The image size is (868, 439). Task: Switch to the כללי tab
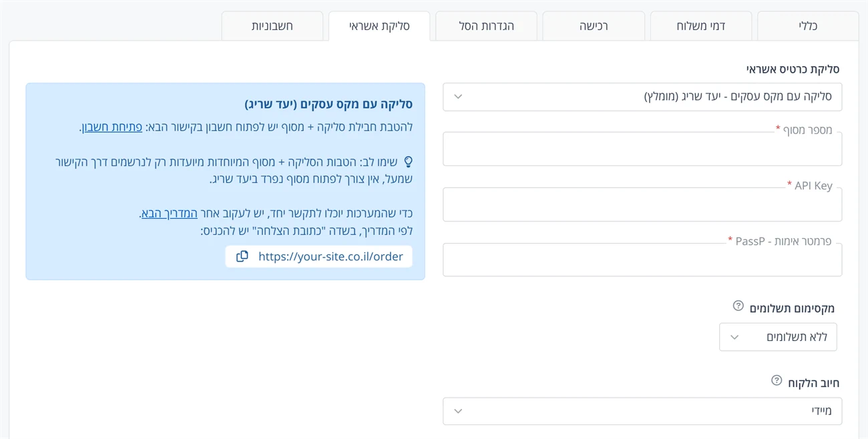pos(808,26)
